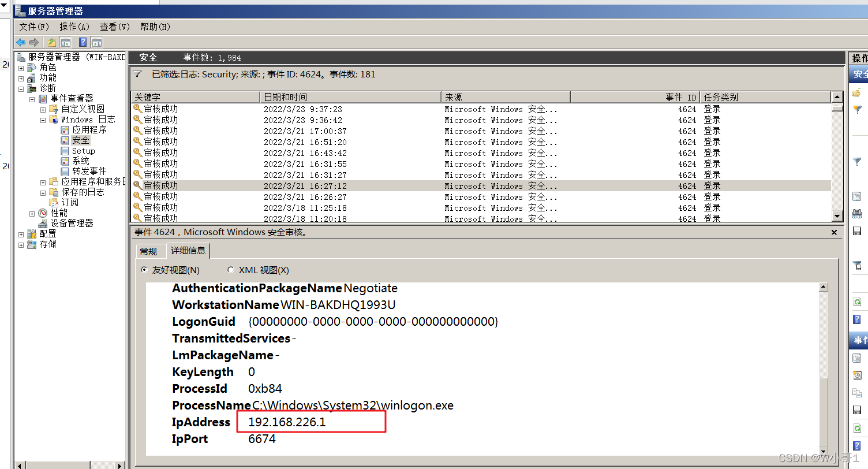Select the event at 2022/3/21 16:26:27
The image size is (868, 469).
coord(481,197)
